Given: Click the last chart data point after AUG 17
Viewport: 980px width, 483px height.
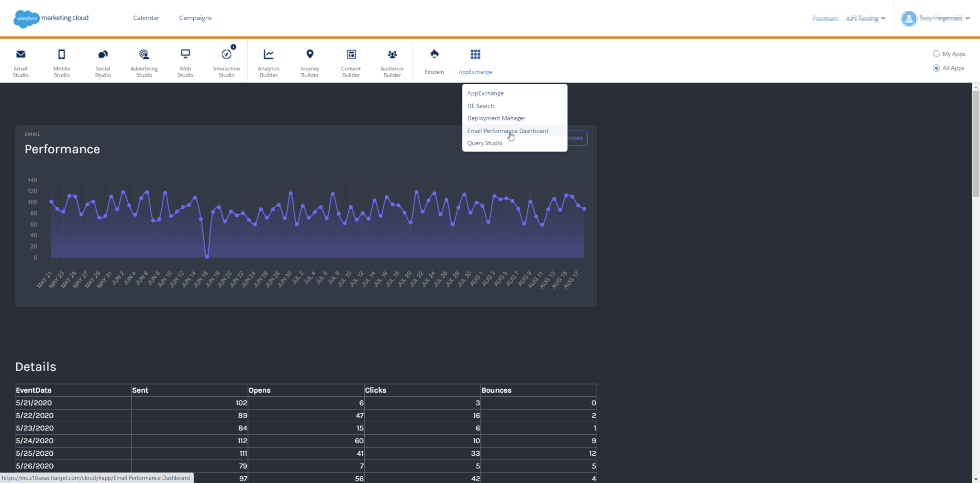Looking at the screenshot, I should (584, 209).
